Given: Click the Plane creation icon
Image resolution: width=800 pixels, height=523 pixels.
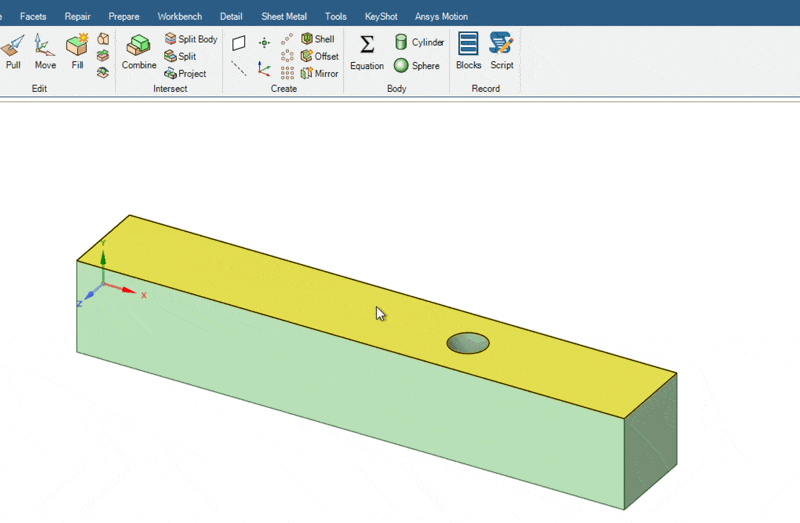Looking at the screenshot, I should pos(239,43).
